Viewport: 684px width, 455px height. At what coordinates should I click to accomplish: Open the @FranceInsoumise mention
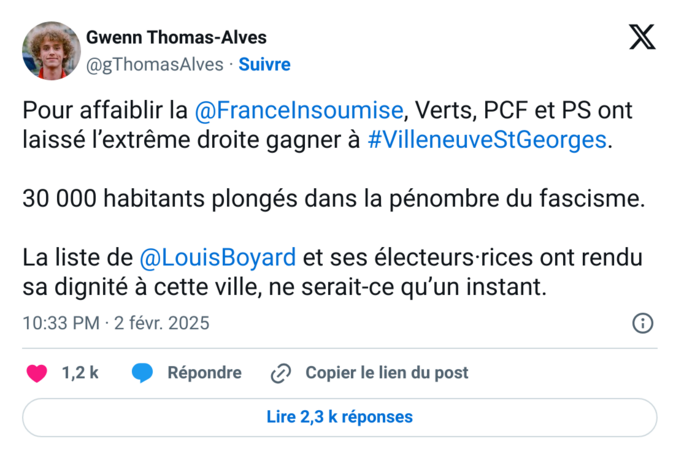[299, 109]
